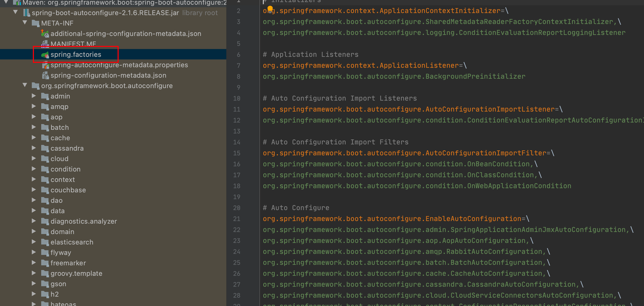
Task: Click the spring-configuration-metadata.json file icon
Action: click(x=45, y=75)
